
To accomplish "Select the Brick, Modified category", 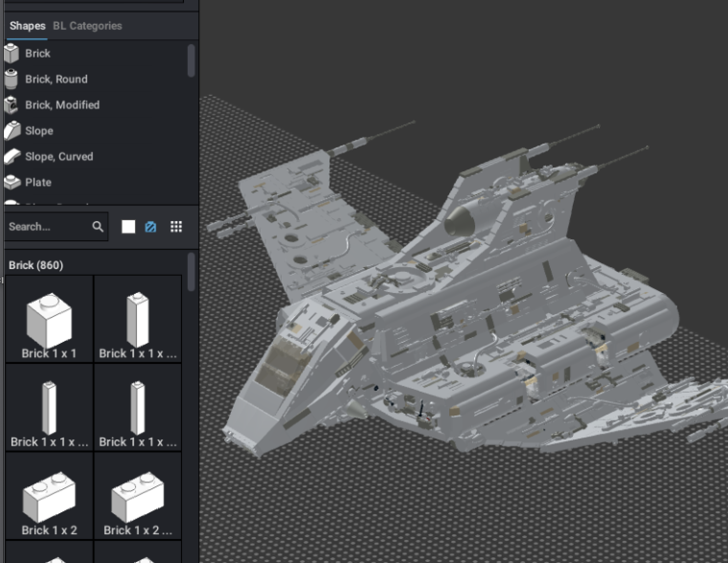I will pos(62,105).
